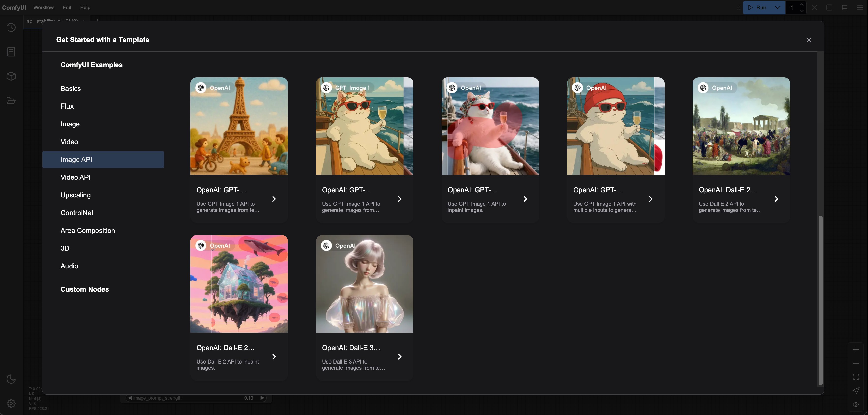Toggle link visibility eye icon
Viewport: 868px width, 415px height.
[x=856, y=404]
